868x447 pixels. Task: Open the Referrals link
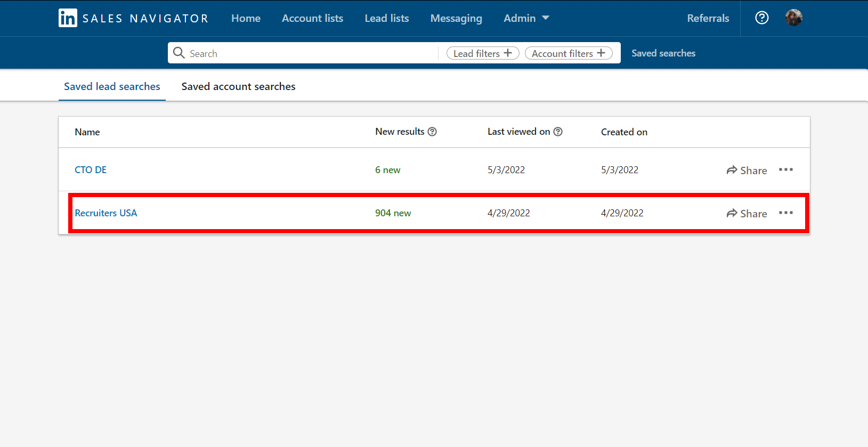point(708,18)
